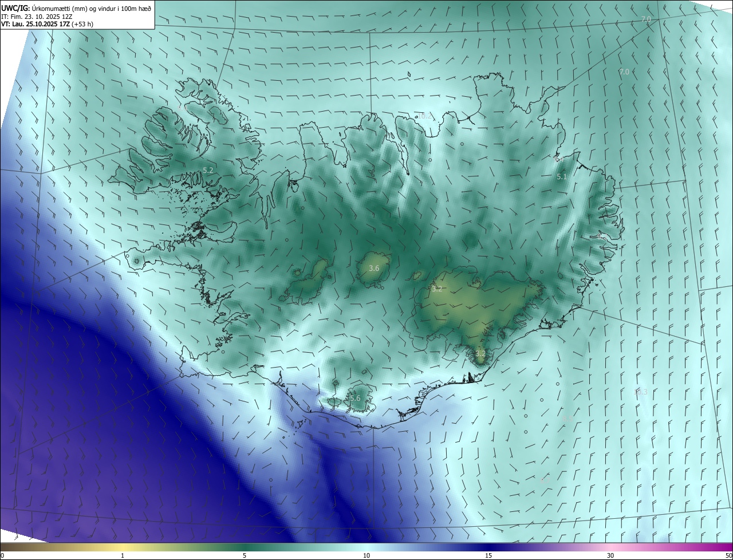The image size is (733, 560).
Task: Click the initial time line "IT: Fim. 23. 10. 2025 12Z"
Action: 37,17
